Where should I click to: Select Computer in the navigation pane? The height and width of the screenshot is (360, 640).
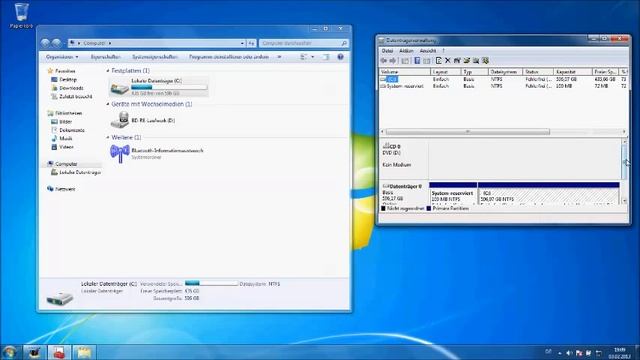(x=62, y=164)
